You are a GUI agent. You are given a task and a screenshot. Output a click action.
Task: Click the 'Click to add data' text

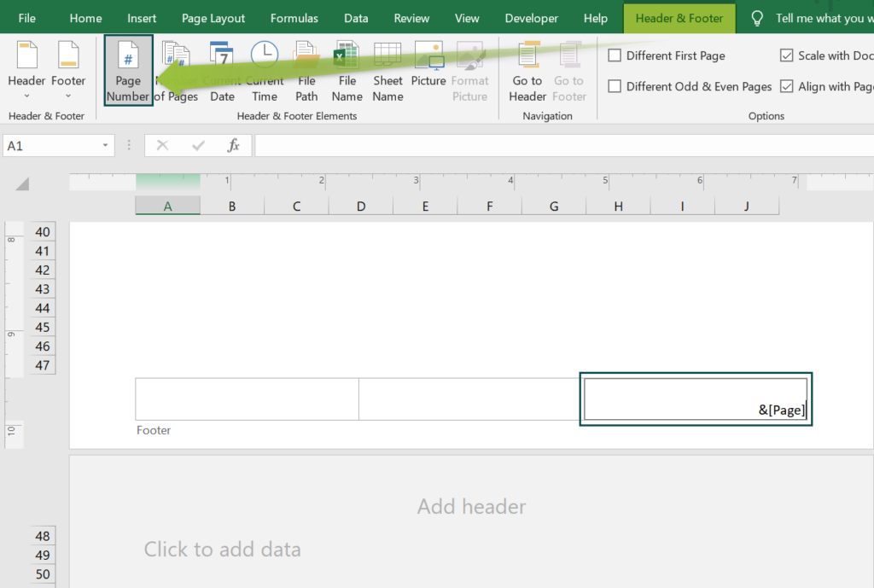[223, 549]
